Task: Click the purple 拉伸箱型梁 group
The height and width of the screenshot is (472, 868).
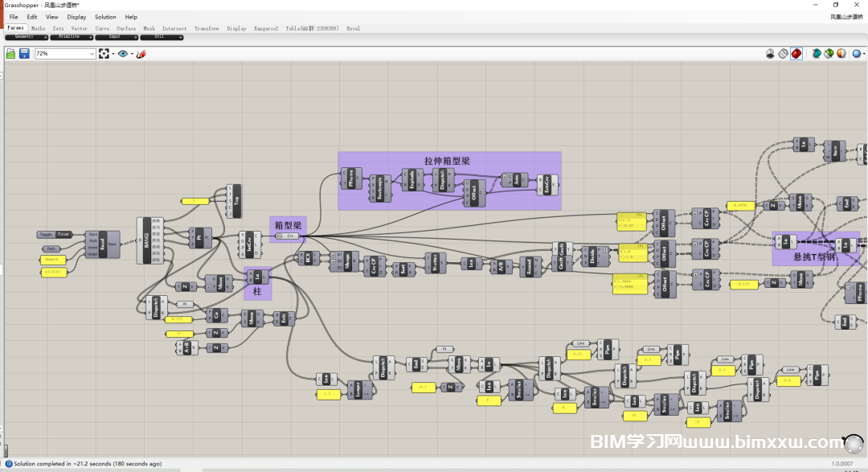Action: click(x=447, y=161)
